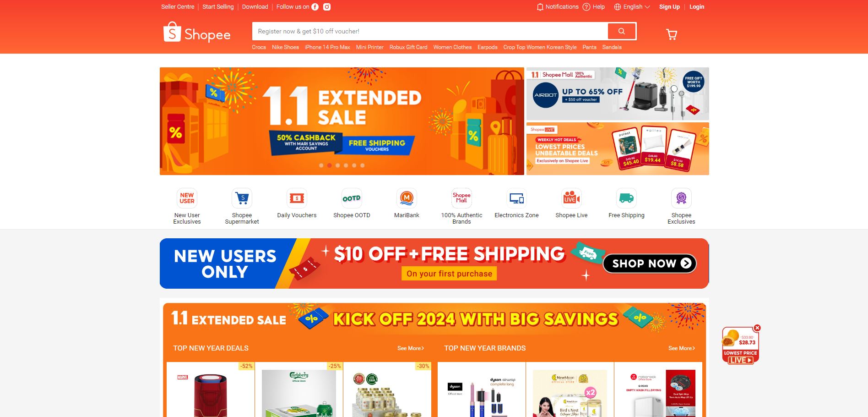Screen dimensions: 868x417
Task: Expand See More for Top New Year Brands
Action: (x=682, y=348)
